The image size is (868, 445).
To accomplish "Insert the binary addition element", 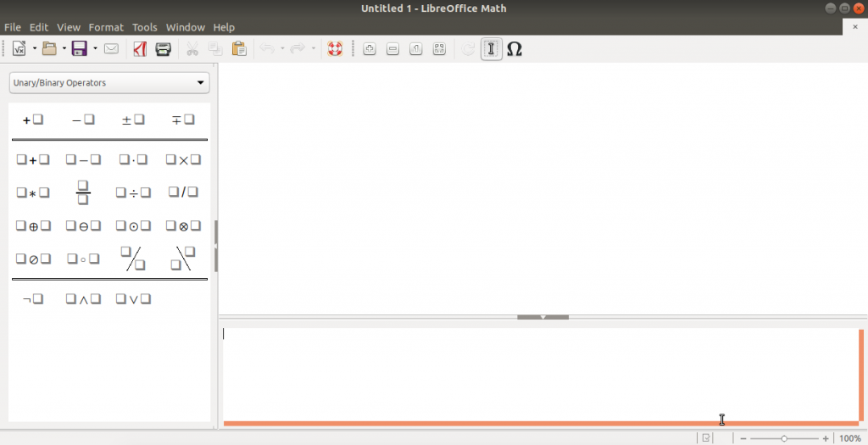I will [33, 160].
